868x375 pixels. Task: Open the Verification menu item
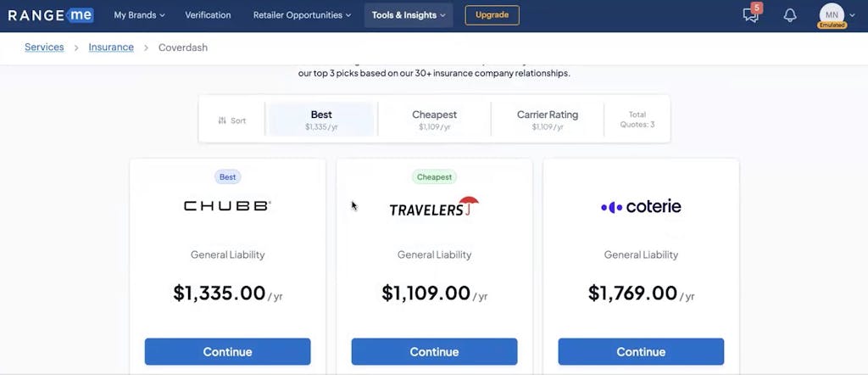(x=208, y=15)
